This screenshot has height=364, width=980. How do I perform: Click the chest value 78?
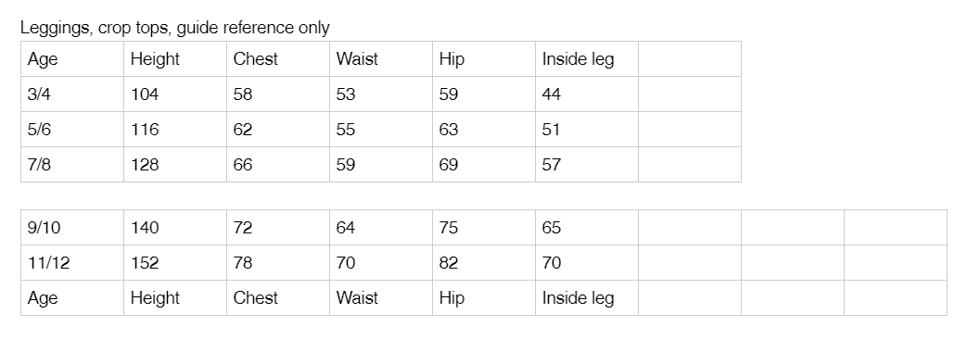278,262
